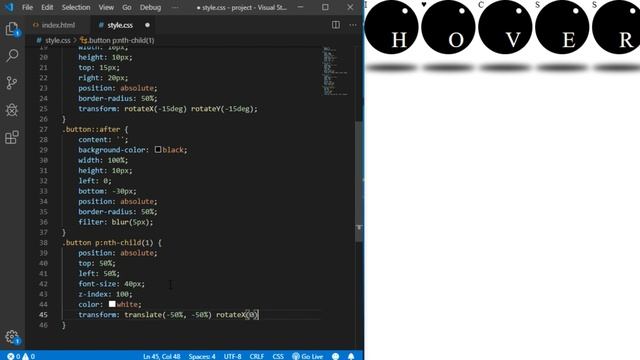640x360 pixels.
Task: Click the width: 100% line
Action: (103, 160)
